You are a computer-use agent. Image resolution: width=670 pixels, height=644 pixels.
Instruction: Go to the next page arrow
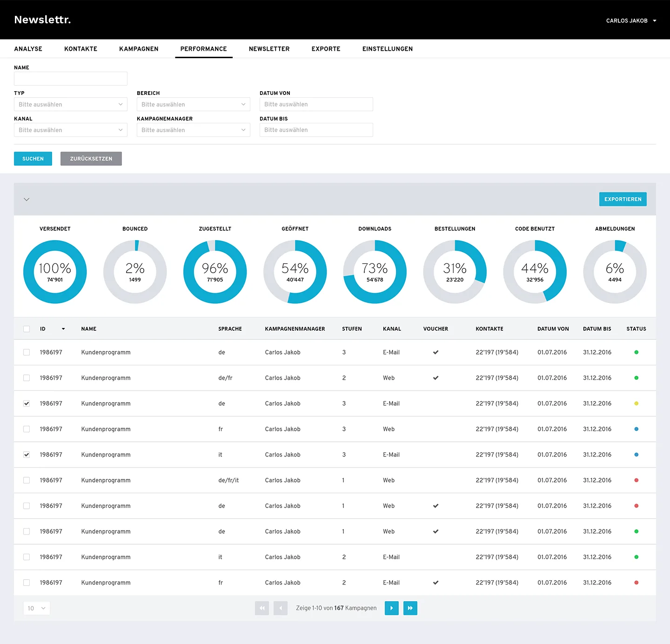pos(392,608)
